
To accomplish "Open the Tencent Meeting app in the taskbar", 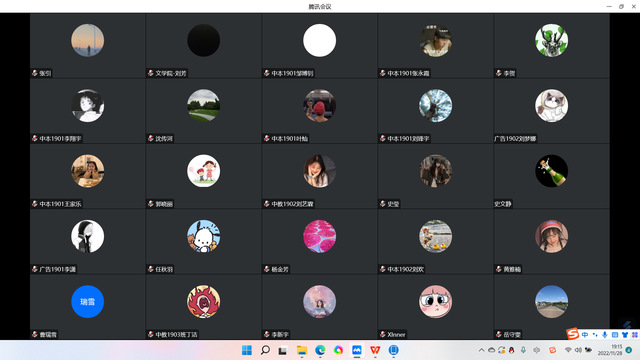I will point(357,350).
